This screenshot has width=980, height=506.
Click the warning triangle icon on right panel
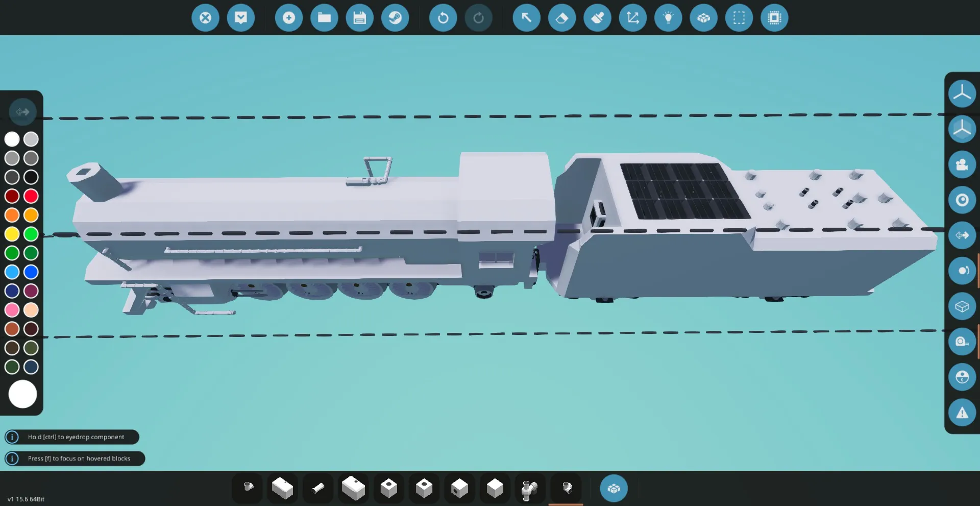pyautogui.click(x=962, y=413)
